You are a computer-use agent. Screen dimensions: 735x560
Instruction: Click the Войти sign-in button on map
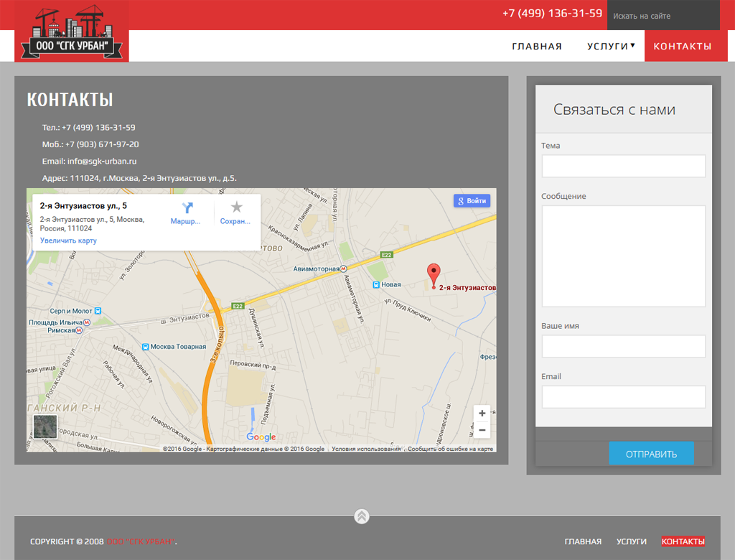click(472, 201)
